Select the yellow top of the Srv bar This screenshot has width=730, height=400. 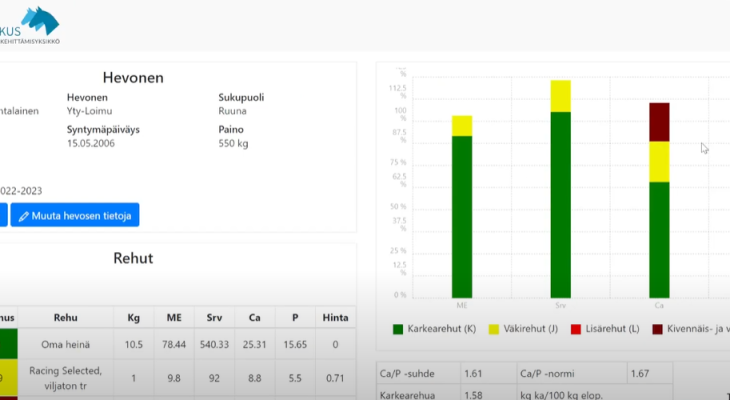coord(560,96)
